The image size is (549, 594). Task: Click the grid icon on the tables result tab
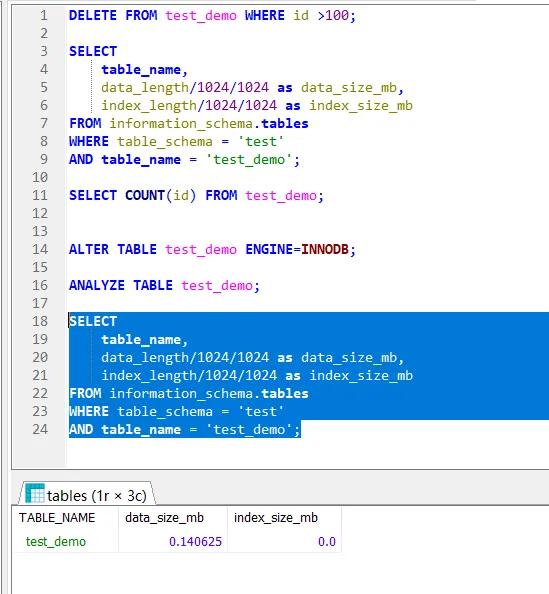pos(35,493)
